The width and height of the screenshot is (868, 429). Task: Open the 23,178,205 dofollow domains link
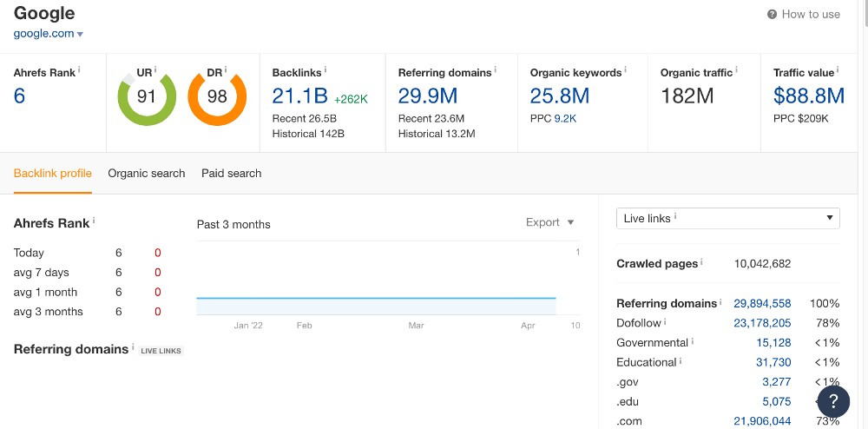pyautogui.click(x=762, y=323)
